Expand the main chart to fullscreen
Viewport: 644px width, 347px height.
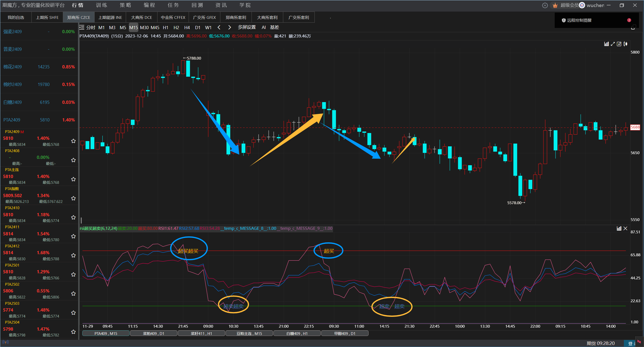613,44
